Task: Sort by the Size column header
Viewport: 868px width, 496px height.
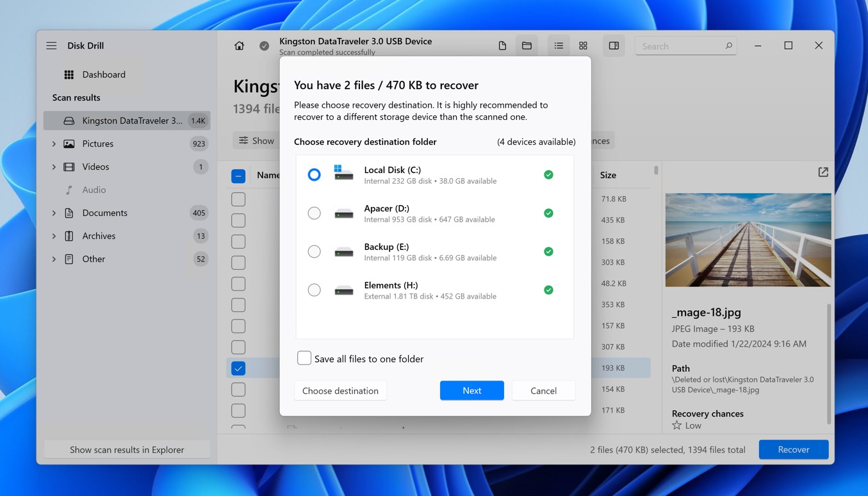Action: 608,175
